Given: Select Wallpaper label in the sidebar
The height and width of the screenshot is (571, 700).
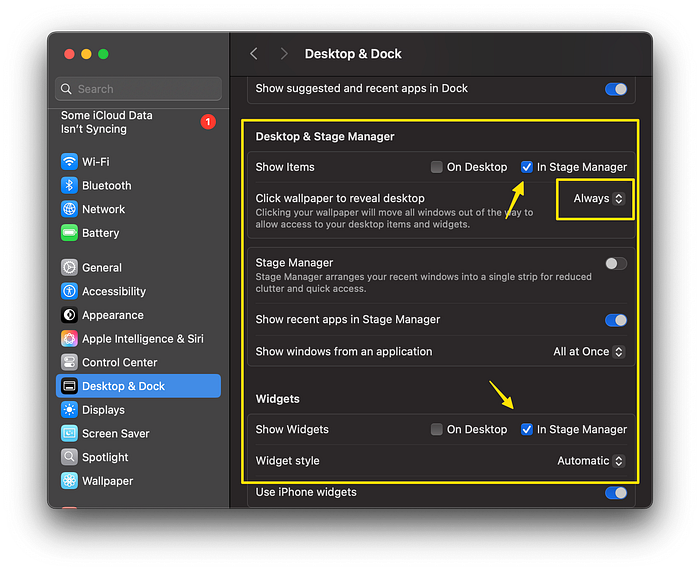Looking at the screenshot, I should click(x=108, y=481).
